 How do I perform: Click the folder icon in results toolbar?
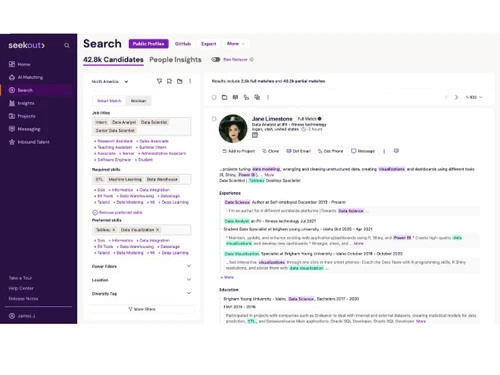click(x=225, y=97)
